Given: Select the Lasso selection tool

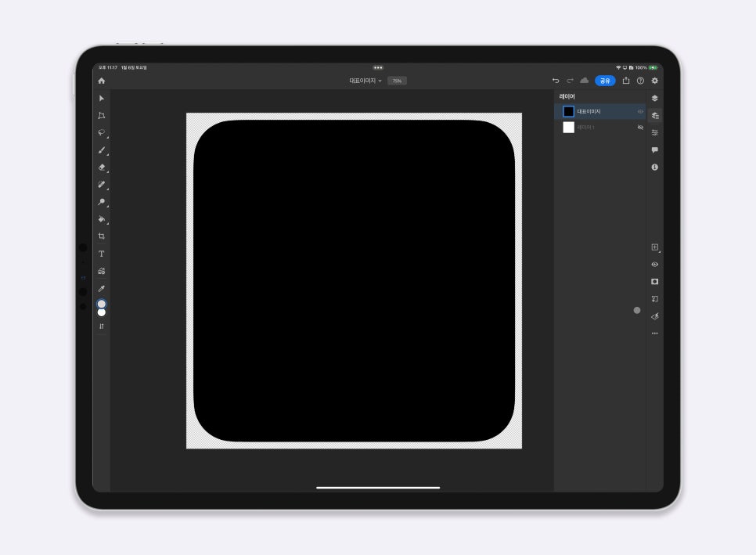Looking at the screenshot, I should point(101,132).
